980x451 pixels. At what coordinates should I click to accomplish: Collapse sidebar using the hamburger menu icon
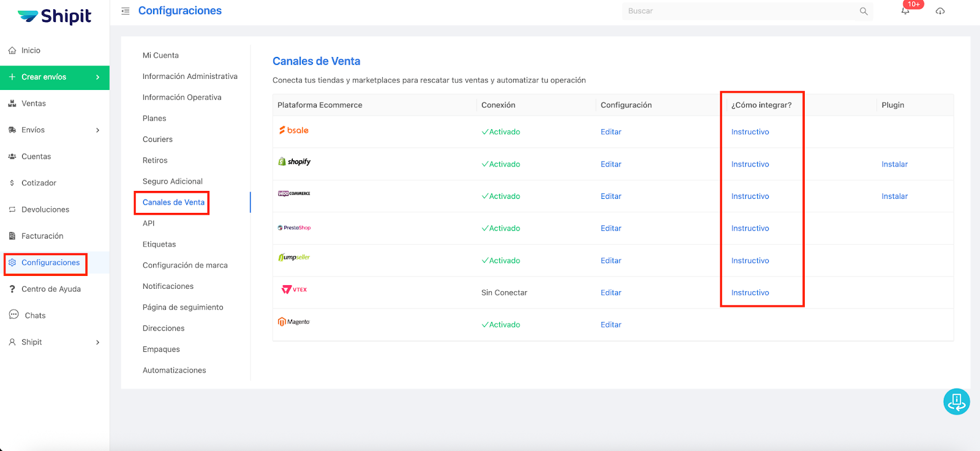pyautogui.click(x=126, y=11)
